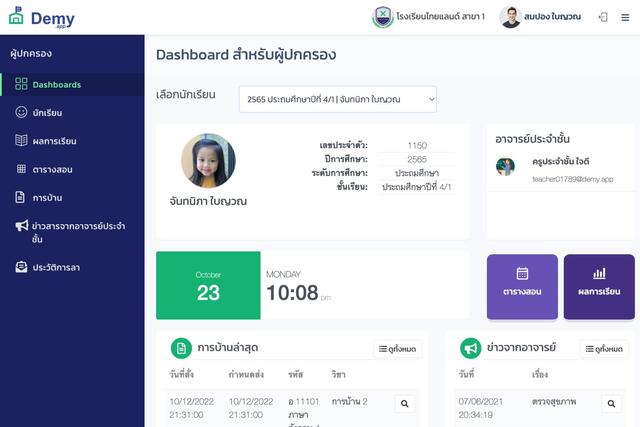Click the school emblem icon

coord(382,17)
